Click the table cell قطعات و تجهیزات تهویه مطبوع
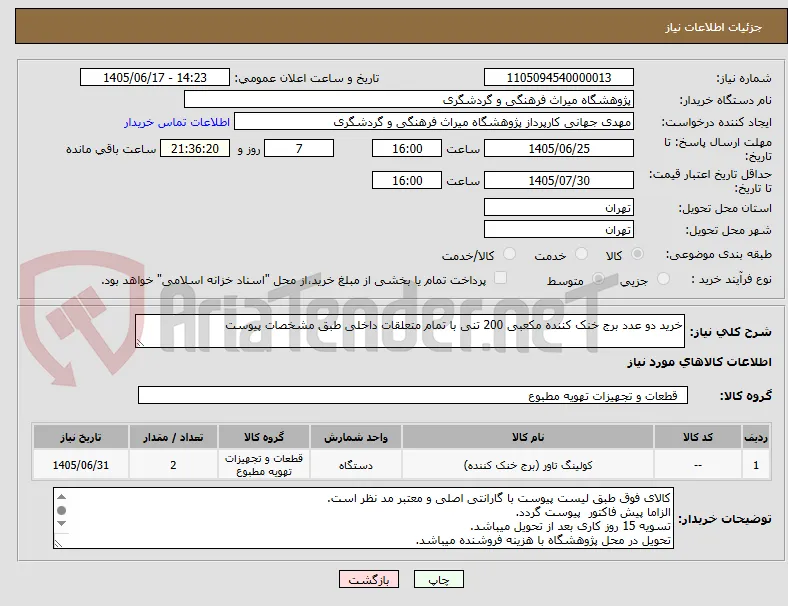This screenshot has height=606, width=788. point(264,465)
